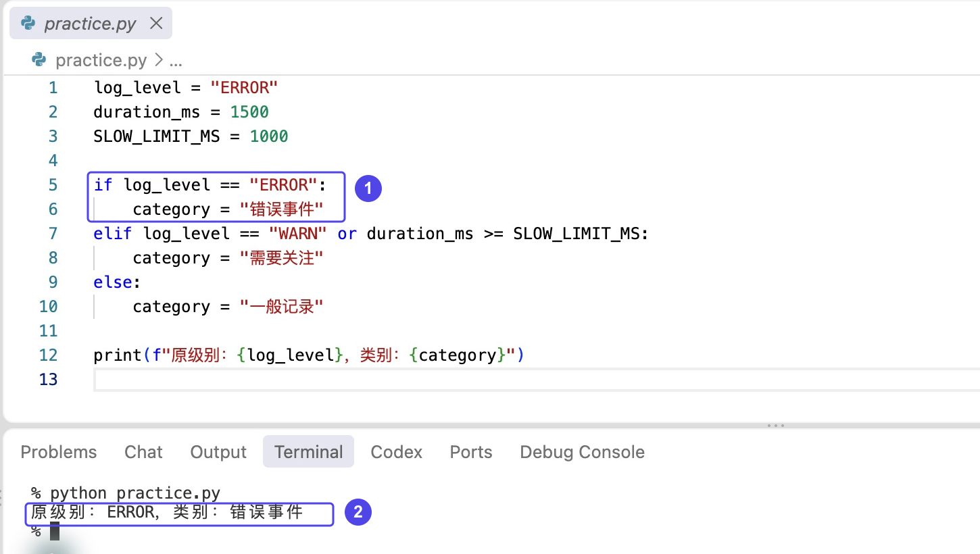Click the log_level = "ERROR" assignment line

pos(186,88)
